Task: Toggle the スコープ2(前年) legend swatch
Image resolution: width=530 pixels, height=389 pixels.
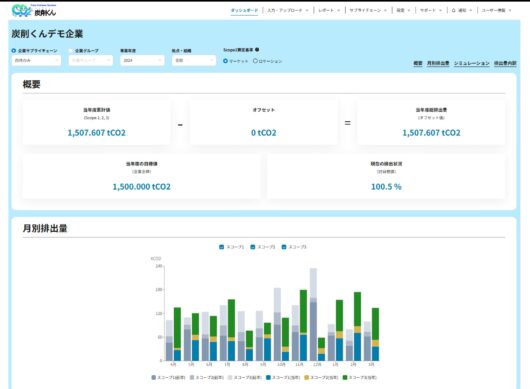Action: point(192,378)
